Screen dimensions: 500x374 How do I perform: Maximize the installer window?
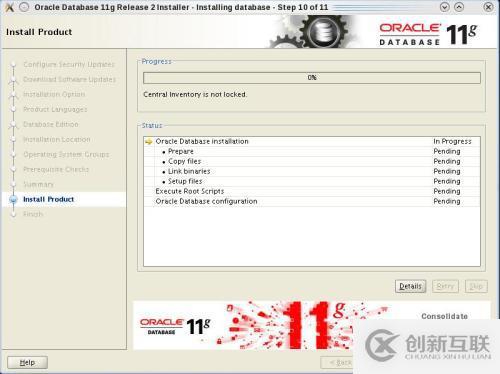pos(459,7)
